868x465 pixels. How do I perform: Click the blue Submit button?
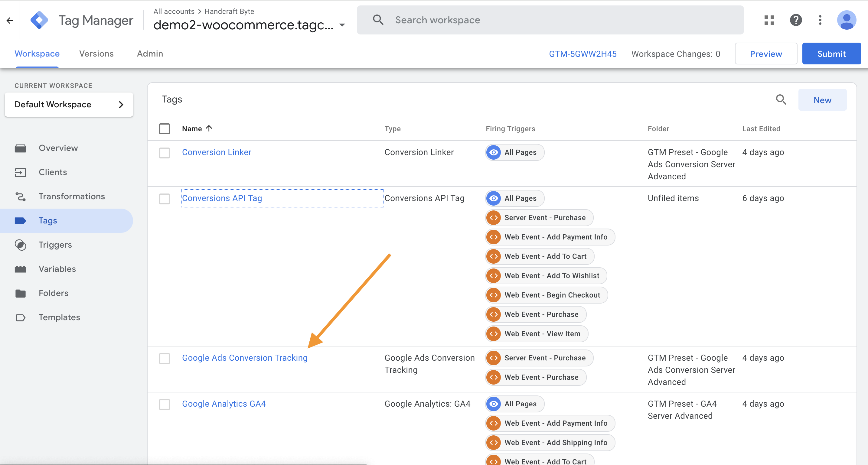point(831,54)
